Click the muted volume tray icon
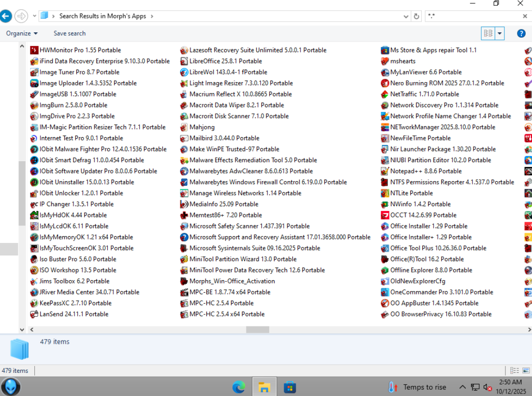 tap(487, 387)
